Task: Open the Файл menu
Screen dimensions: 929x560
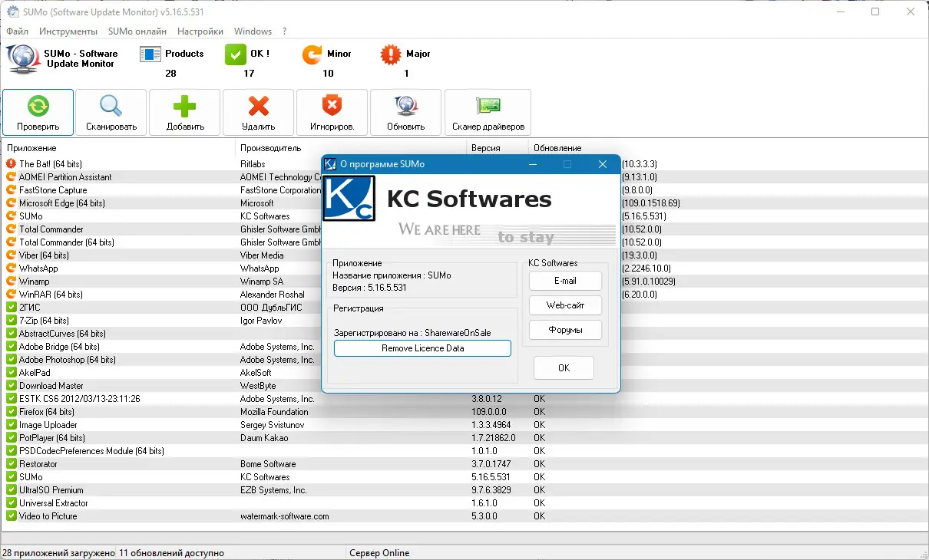Action: (x=17, y=31)
